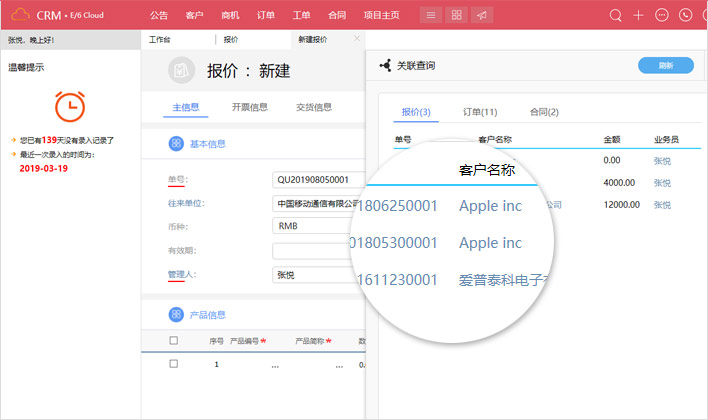Click the phone call icon in header
The image size is (708, 420).
coord(685,15)
